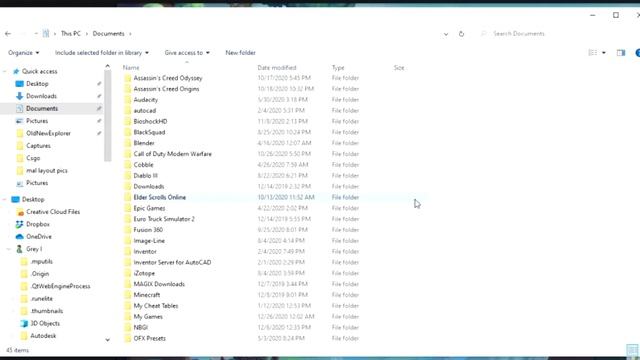
Task: Select Dropbox in the navigation tree
Action: pos(38,224)
